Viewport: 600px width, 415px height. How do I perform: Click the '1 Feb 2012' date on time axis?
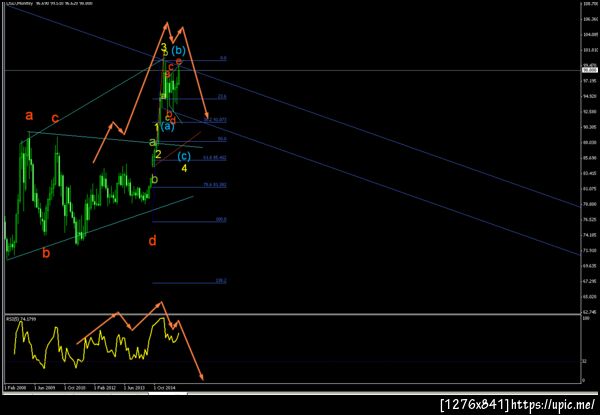pyautogui.click(x=105, y=387)
